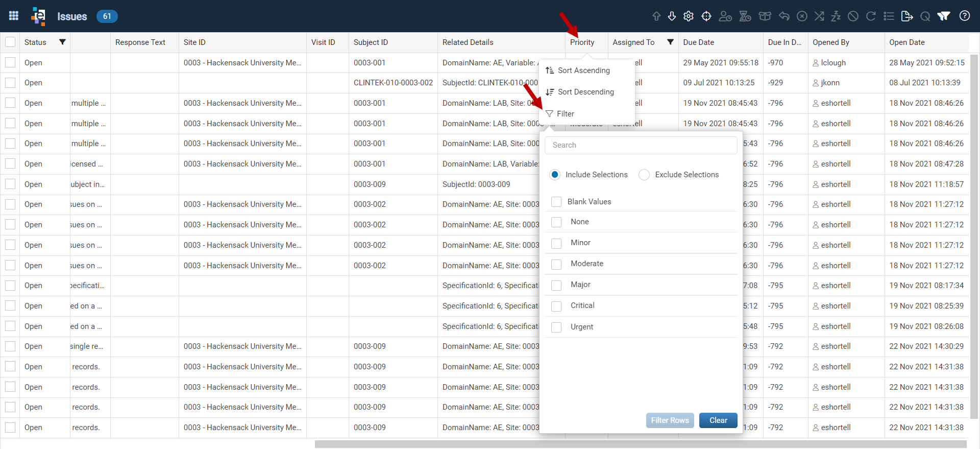Sort by the Due Date column header
980x449 pixels.
(x=699, y=42)
